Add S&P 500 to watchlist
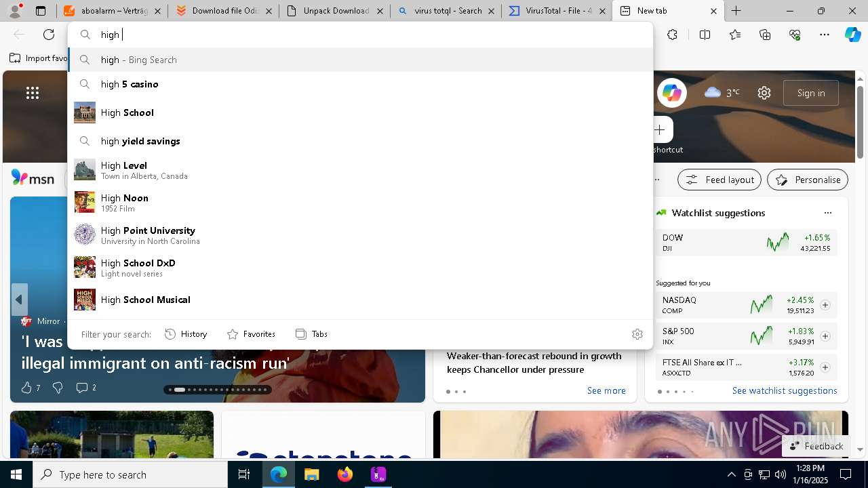Image resolution: width=868 pixels, height=488 pixels. coord(825,336)
